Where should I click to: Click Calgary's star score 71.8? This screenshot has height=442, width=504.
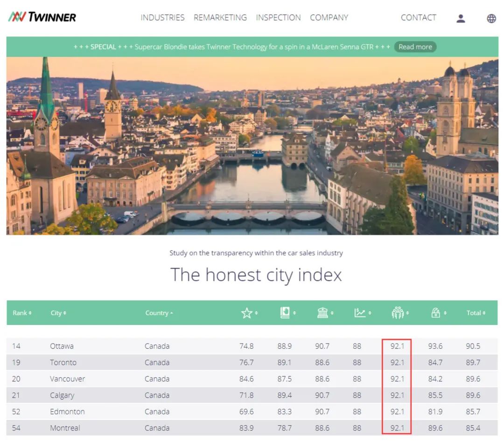[x=246, y=395]
